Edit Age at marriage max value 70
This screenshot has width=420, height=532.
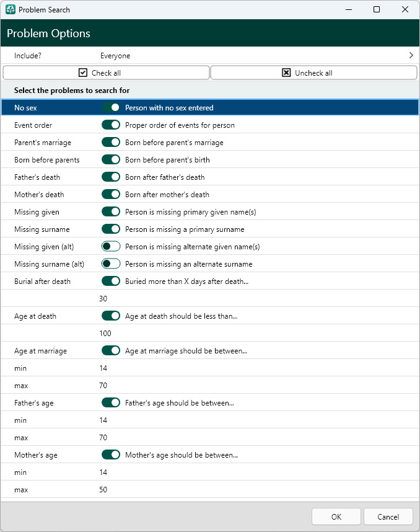point(103,386)
